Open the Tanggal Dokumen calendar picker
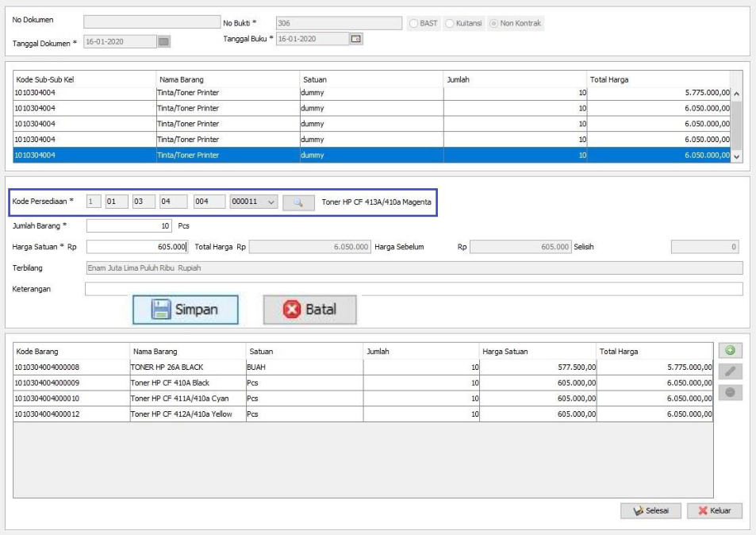 click(x=164, y=41)
